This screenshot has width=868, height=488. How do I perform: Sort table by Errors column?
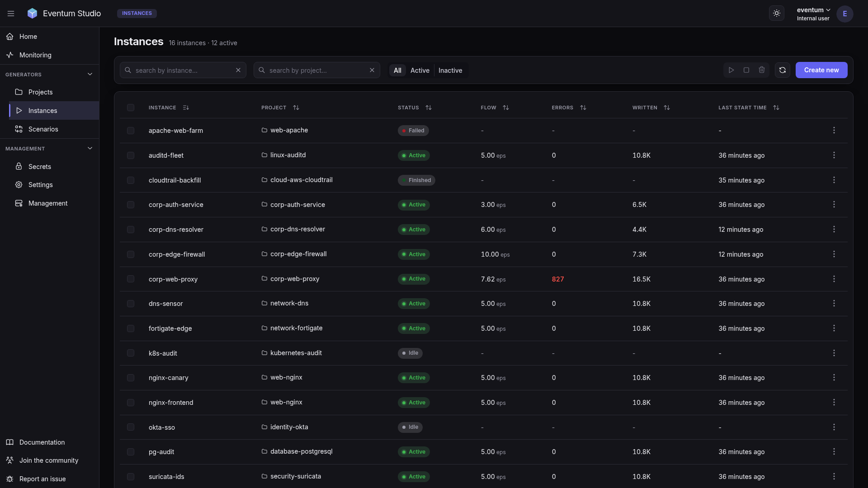[x=583, y=108]
